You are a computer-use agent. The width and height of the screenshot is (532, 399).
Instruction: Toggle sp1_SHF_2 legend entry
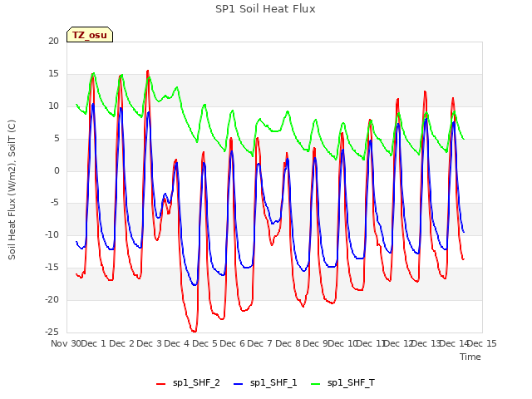(189, 383)
